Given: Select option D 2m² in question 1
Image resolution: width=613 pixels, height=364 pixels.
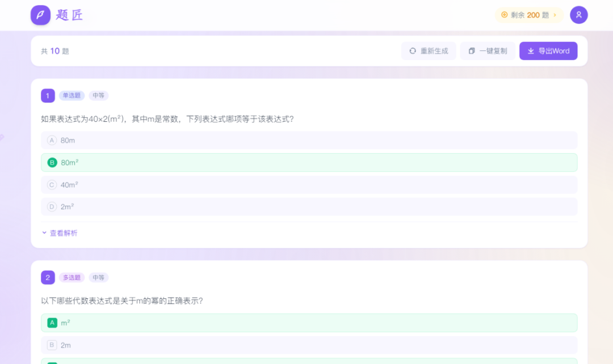Looking at the screenshot, I should pyautogui.click(x=309, y=206).
